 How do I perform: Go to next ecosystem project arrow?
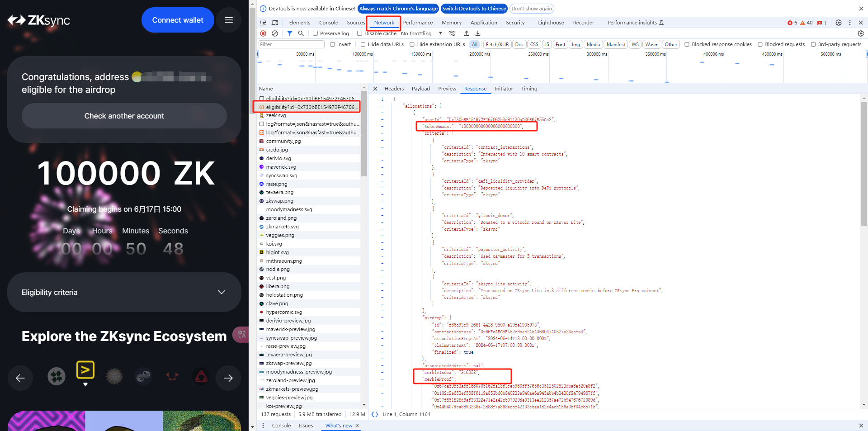228,378
